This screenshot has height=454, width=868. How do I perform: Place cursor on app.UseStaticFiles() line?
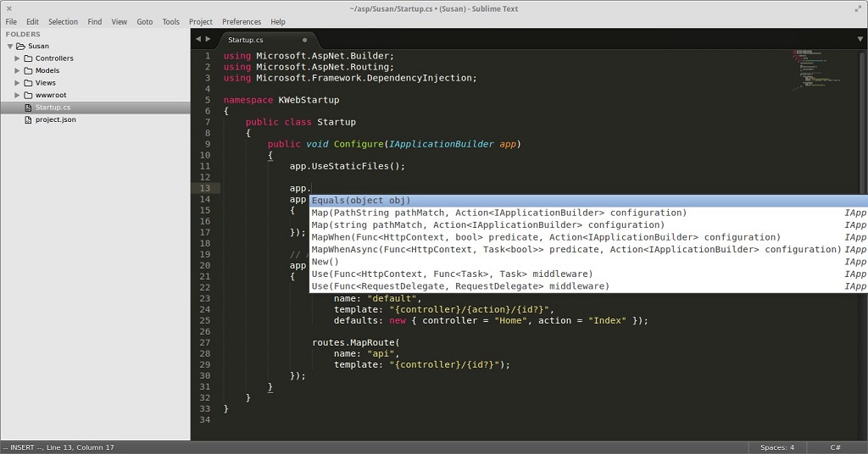tap(347, 166)
